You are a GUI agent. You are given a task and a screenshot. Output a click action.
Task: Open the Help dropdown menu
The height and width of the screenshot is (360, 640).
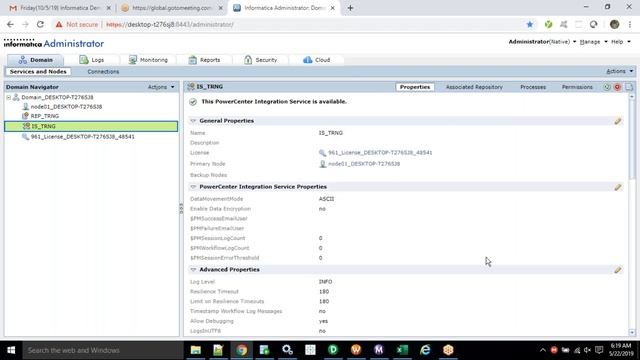[x=620, y=42]
